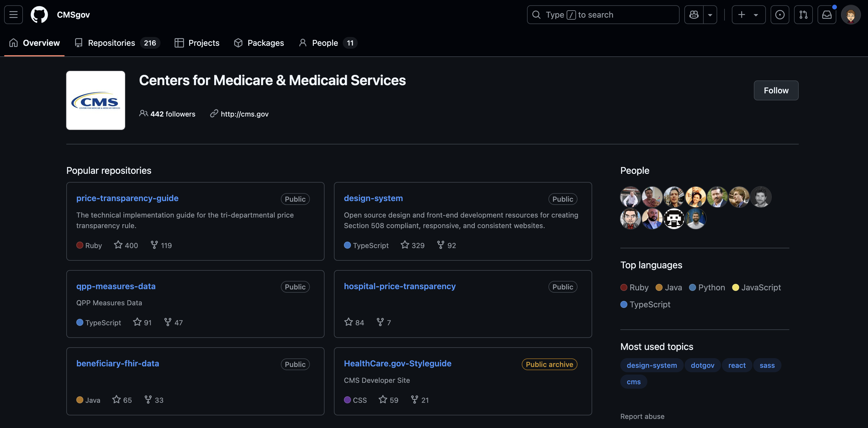Select the react topic tag
The height and width of the screenshot is (428, 868).
tap(737, 365)
